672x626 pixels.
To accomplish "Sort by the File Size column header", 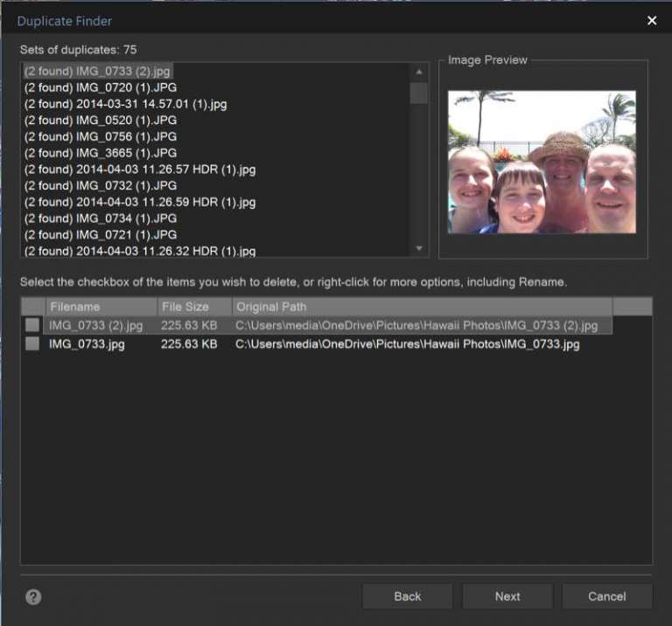I will pyautogui.click(x=194, y=307).
